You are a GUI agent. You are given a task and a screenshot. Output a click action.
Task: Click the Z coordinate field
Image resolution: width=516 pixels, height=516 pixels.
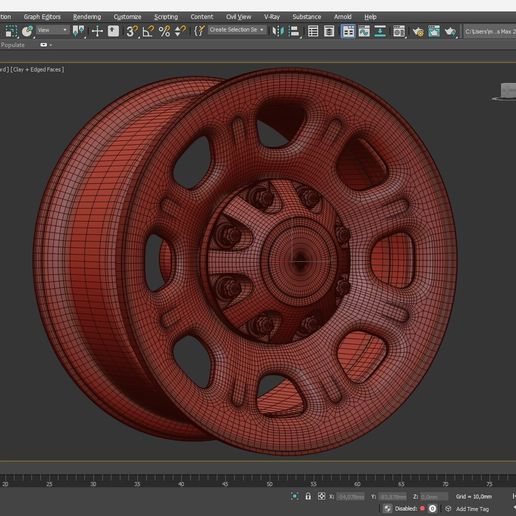coord(434,497)
